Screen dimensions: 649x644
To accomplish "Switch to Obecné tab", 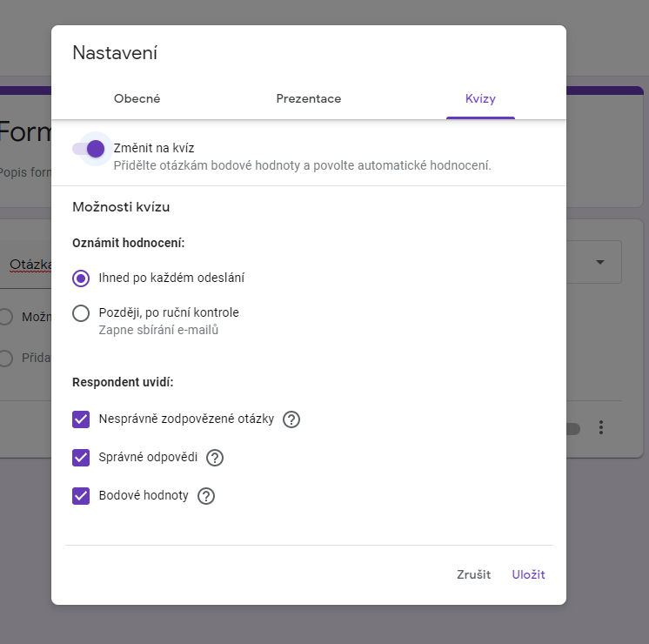I will click(x=137, y=98).
